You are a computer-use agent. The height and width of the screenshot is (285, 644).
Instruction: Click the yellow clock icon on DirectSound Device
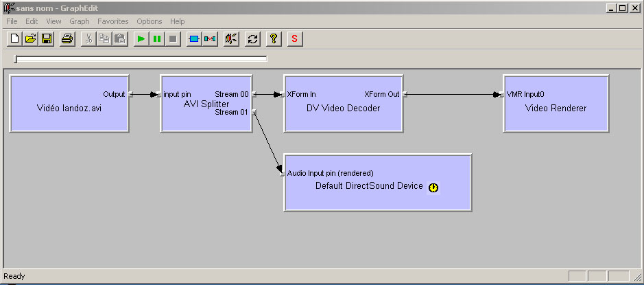tap(433, 187)
